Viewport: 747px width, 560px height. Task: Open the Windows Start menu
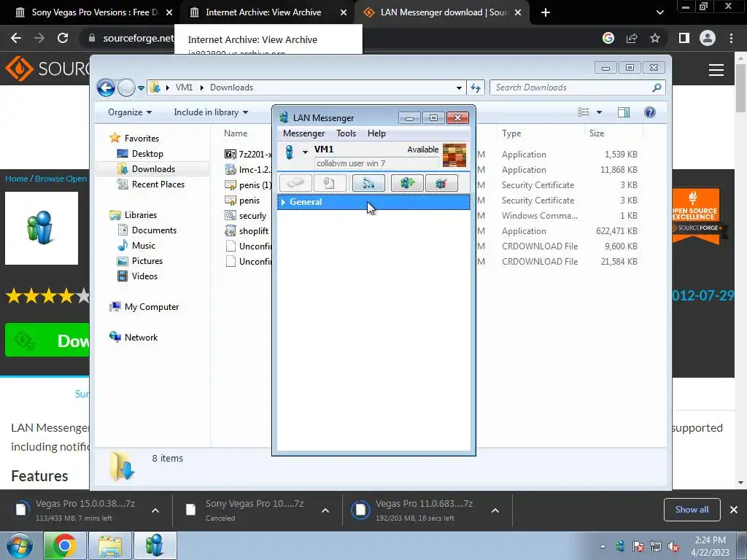coord(20,545)
